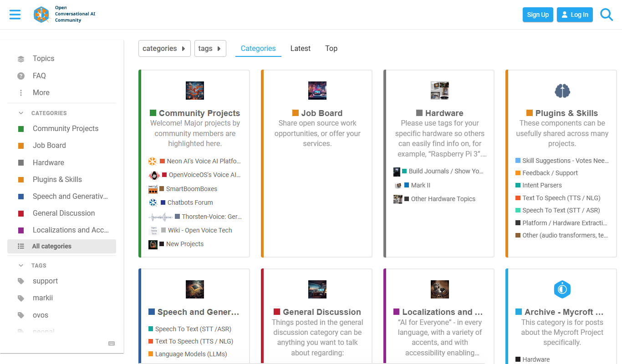Open the search magnifier icon
The width and height of the screenshot is (622, 364).
[607, 15]
